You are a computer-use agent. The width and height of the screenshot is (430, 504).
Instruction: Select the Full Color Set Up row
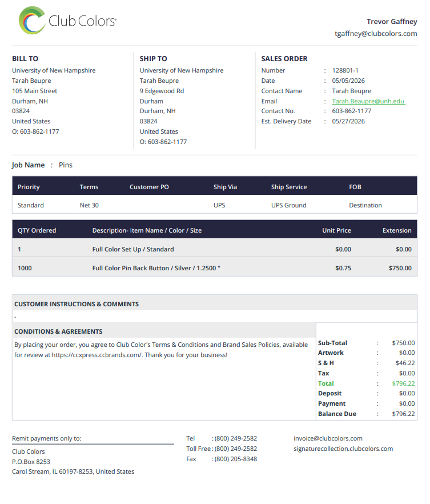pyautogui.click(x=215, y=249)
